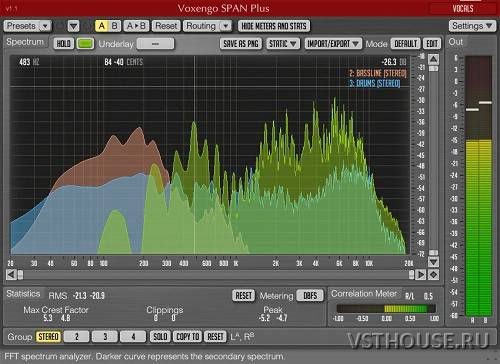Viewport: 500px width, 364px height.
Task: Toggle the green spectrum enable button
Action: 85,44
